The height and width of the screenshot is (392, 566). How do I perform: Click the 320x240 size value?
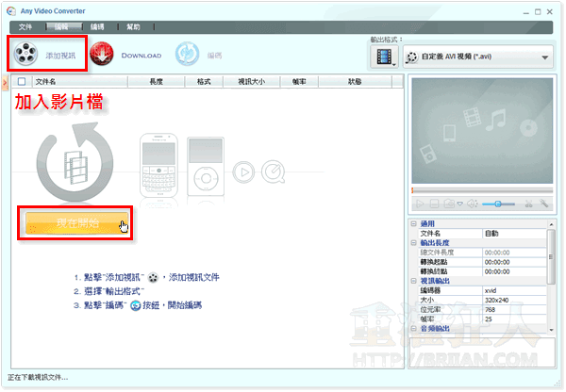514,300
